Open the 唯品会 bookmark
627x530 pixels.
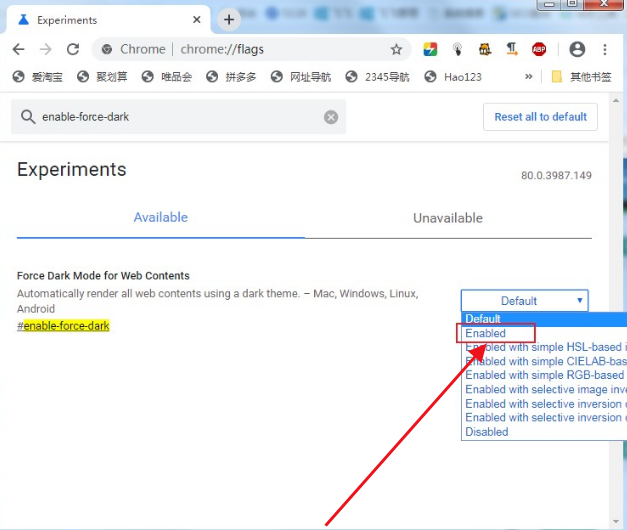[x=167, y=76]
